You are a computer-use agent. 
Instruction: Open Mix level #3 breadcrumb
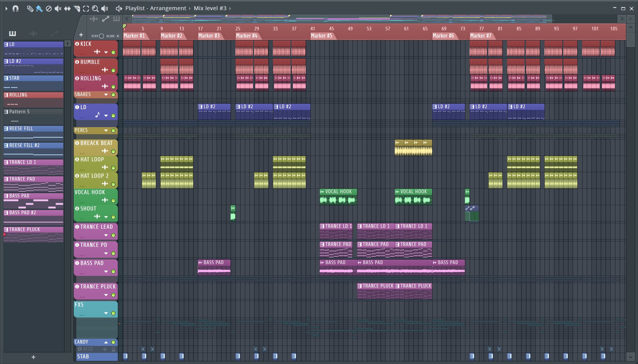tap(210, 8)
